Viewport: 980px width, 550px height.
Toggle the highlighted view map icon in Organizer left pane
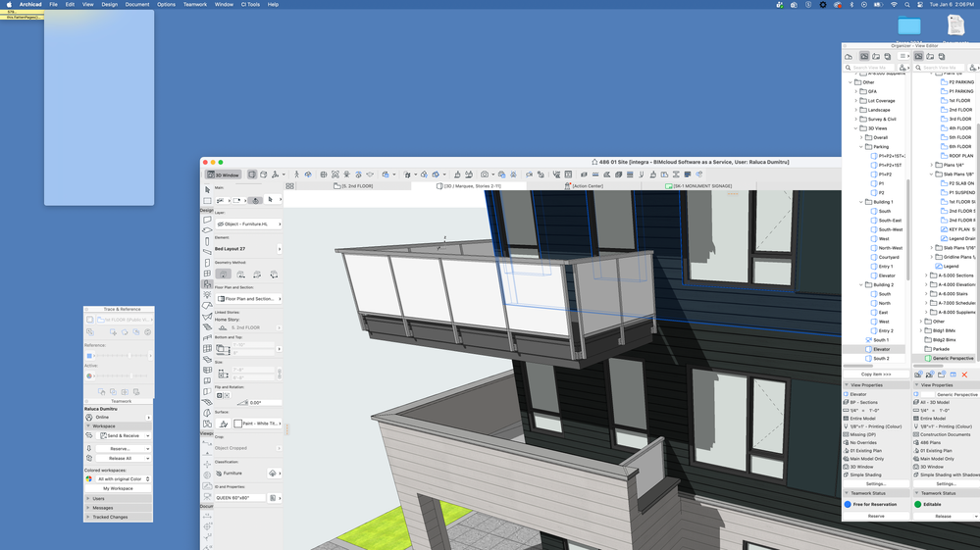click(864, 56)
